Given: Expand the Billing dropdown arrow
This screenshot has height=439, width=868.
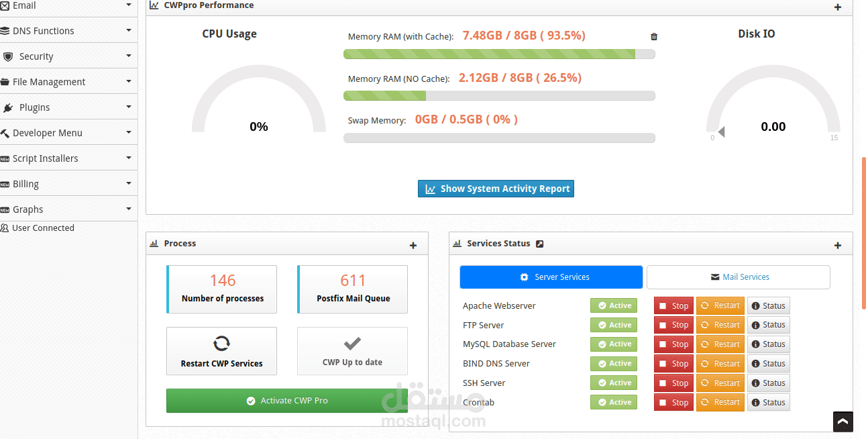Looking at the screenshot, I should pos(129,183).
